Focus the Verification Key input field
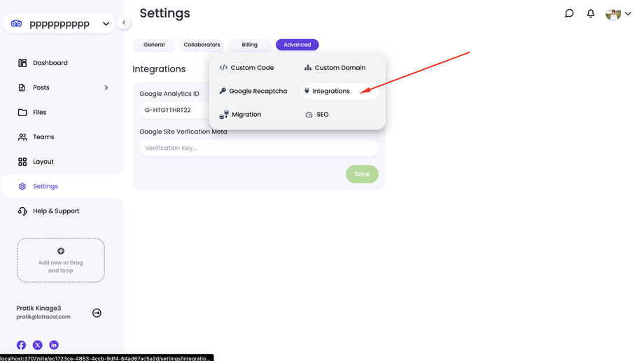The height and width of the screenshot is (361, 644). click(x=259, y=148)
